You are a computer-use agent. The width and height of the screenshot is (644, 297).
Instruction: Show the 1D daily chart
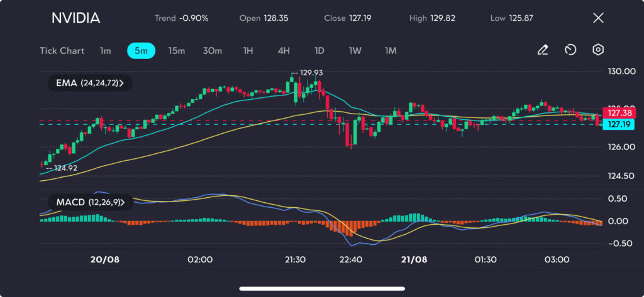319,51
